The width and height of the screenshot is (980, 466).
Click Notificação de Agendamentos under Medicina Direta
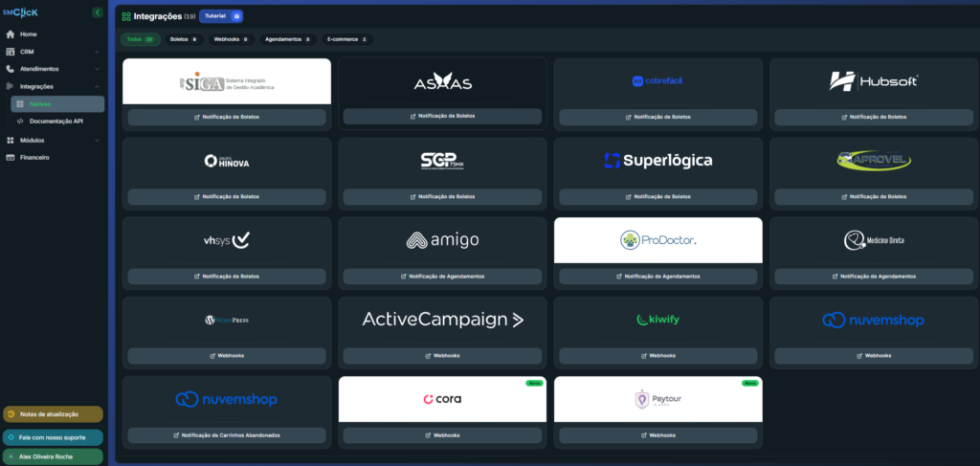pyautogui.click(x=874, y=277)
